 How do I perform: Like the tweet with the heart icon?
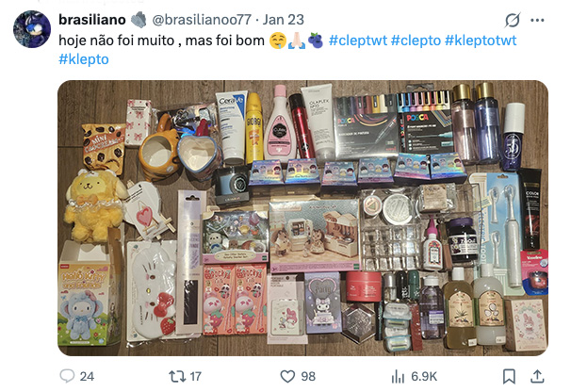[287, 376]
